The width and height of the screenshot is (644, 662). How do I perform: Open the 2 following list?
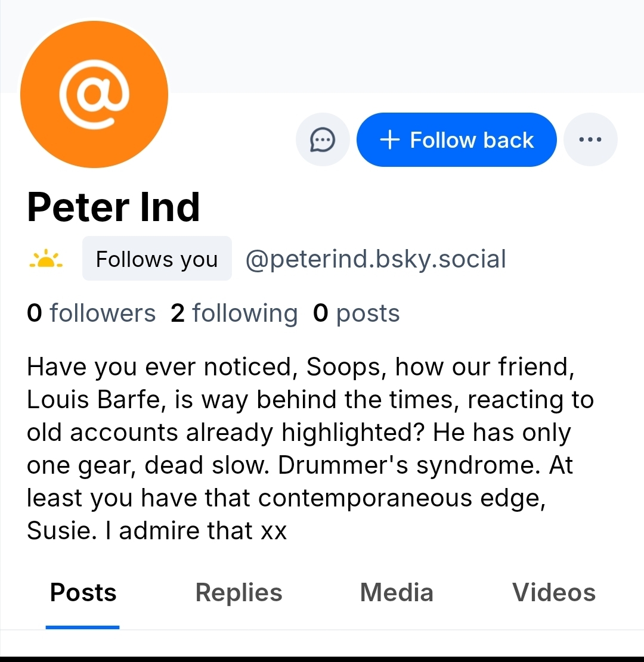point(234,313)
